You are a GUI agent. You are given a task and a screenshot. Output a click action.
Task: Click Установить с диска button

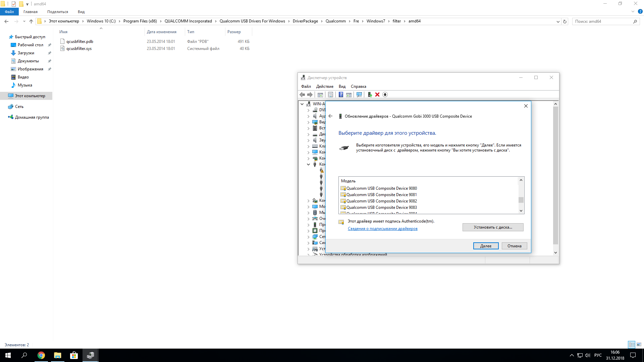pyautogui.click(x=493, y=227)
